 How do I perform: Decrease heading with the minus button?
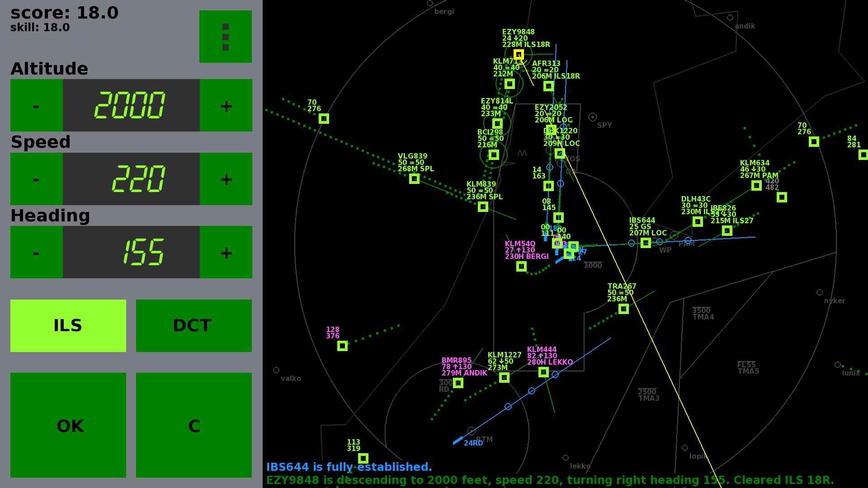click(x=36, y=252)
